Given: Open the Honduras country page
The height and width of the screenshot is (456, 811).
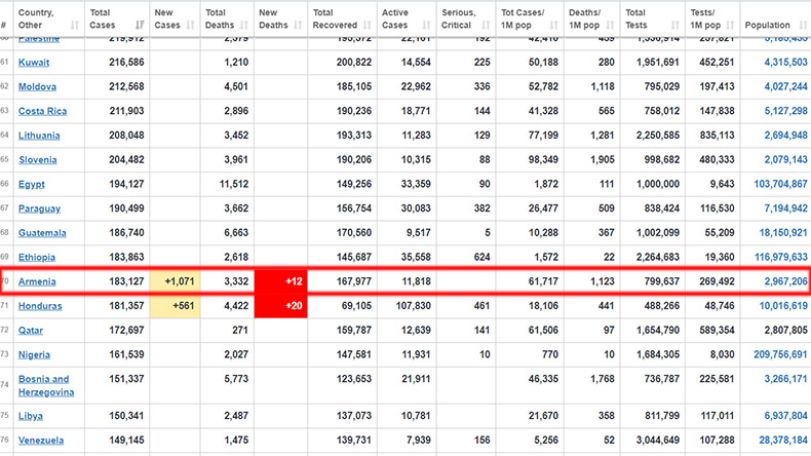Looking at the screenshot, I should [40, 306].
